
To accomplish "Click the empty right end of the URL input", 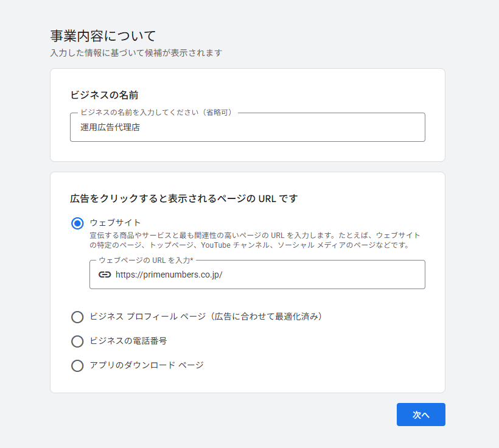I will tap(365, 275).
